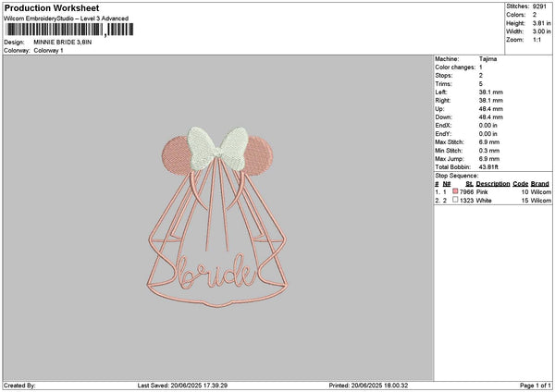Select the Max Stitch value 6.9 mm
The image size is (555, 392).
tap(489, 142)
